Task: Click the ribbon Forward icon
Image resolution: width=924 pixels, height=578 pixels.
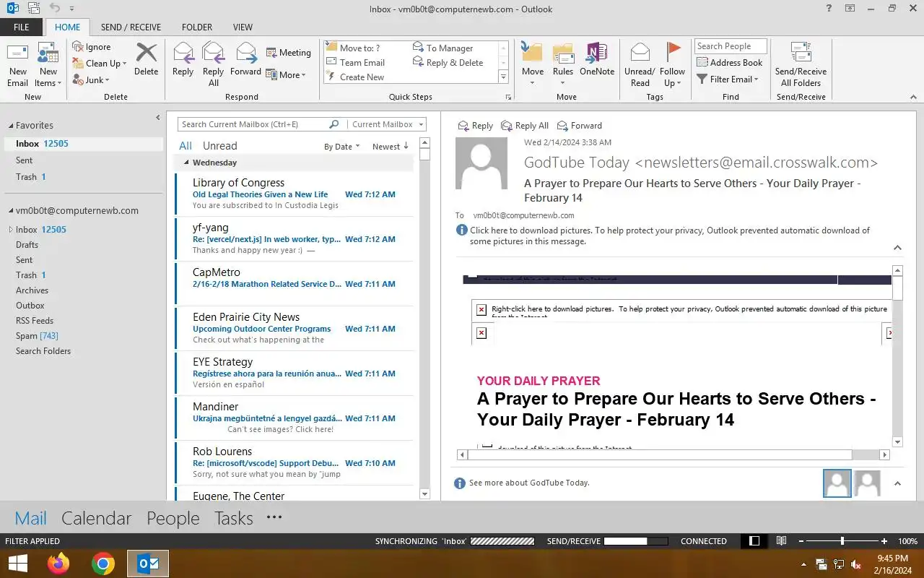Action: pos(246,53)
